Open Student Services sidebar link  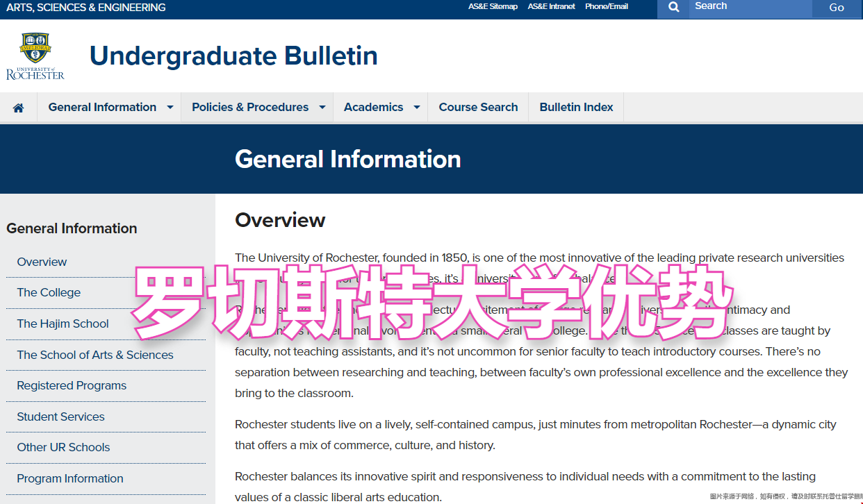point(60,417)
